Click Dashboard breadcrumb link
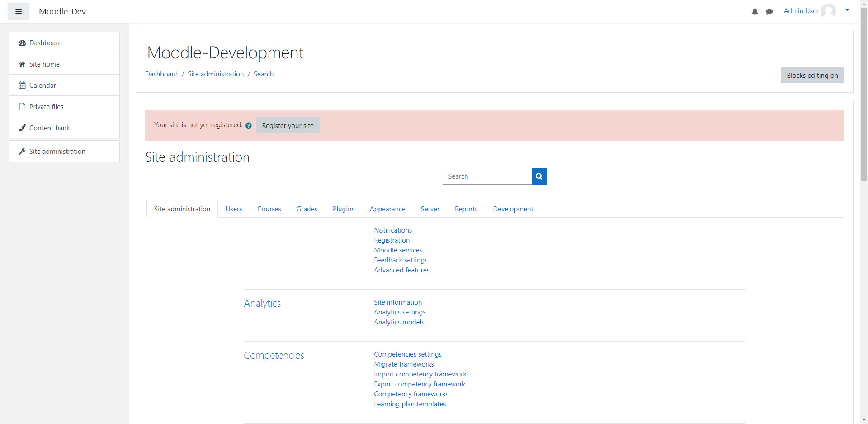Screen dimensions: 868x424 [161, 74]
